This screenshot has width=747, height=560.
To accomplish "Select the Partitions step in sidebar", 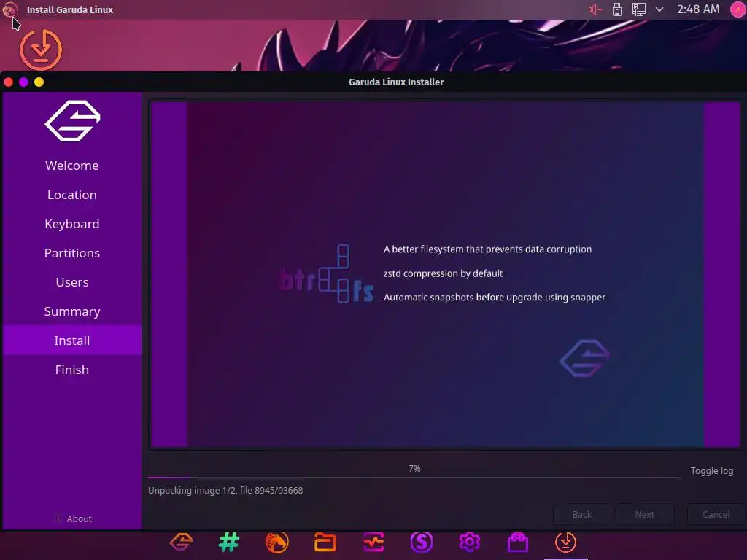I will pos(72,253).
